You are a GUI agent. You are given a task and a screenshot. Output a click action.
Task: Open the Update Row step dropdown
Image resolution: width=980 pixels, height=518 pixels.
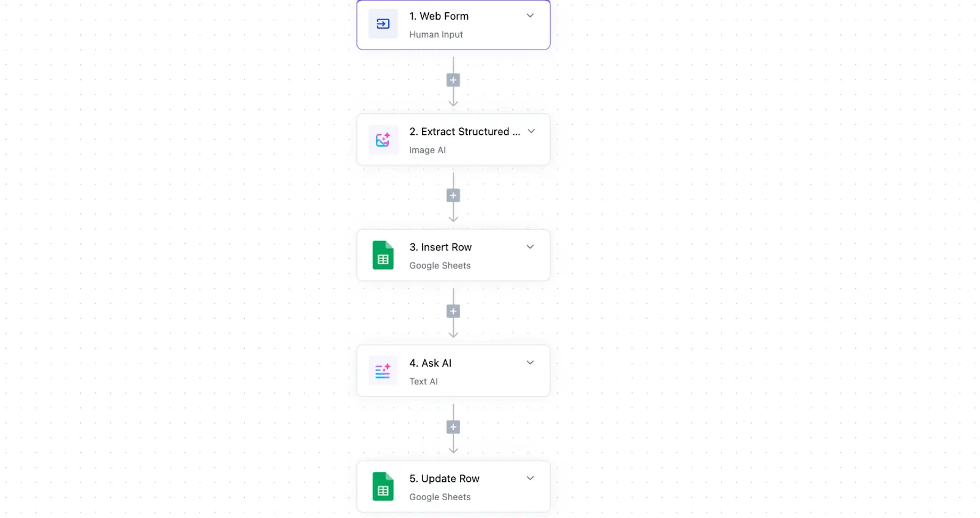[530, 478]
